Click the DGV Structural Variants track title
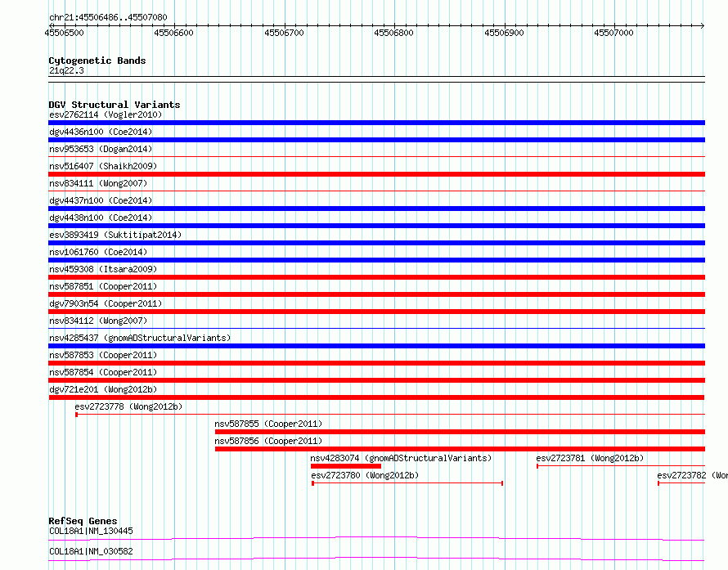 pos(115,105)
